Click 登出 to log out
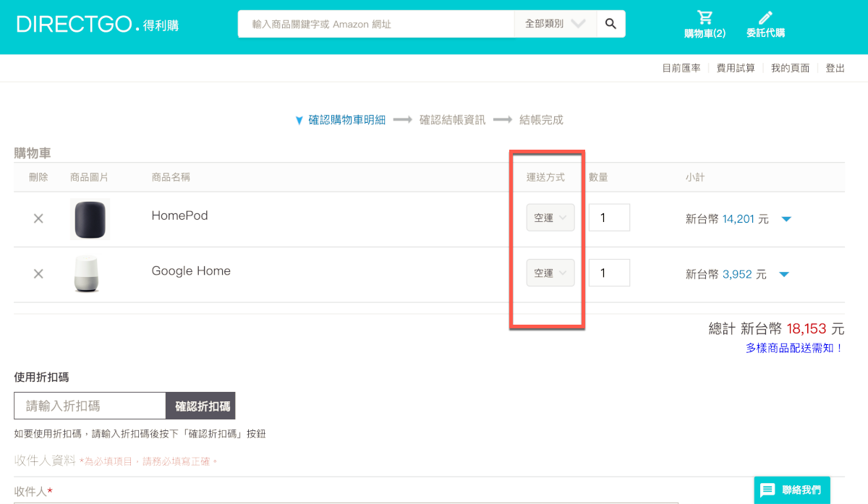Viewport: 868px width, 504px height. click(x=835, y=68)
